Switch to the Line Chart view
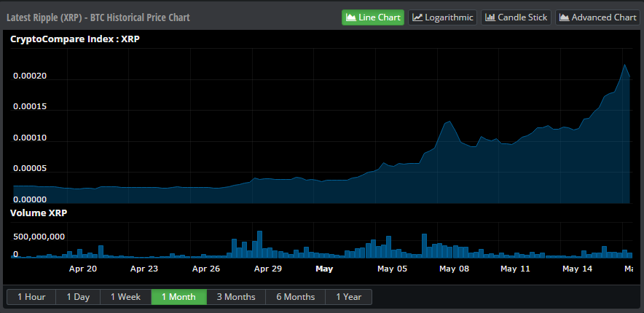This screenshot has width=644, height=313. pyautogui.click(x=372, y=17)
